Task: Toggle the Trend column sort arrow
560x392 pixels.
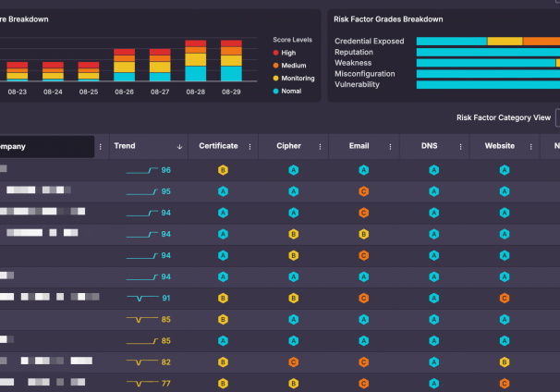Action: coord(179,147)
